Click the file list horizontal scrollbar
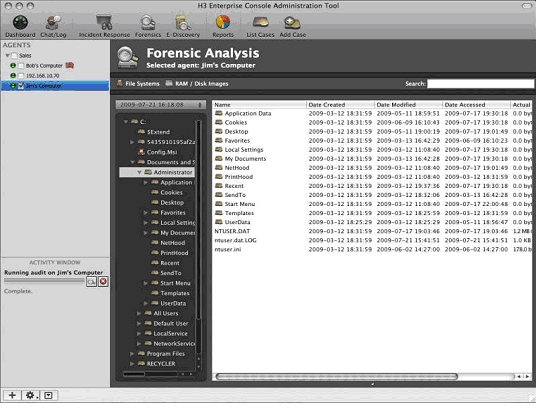Image resolution: width=536 pixels, height=418 pixels. (337, 377)
